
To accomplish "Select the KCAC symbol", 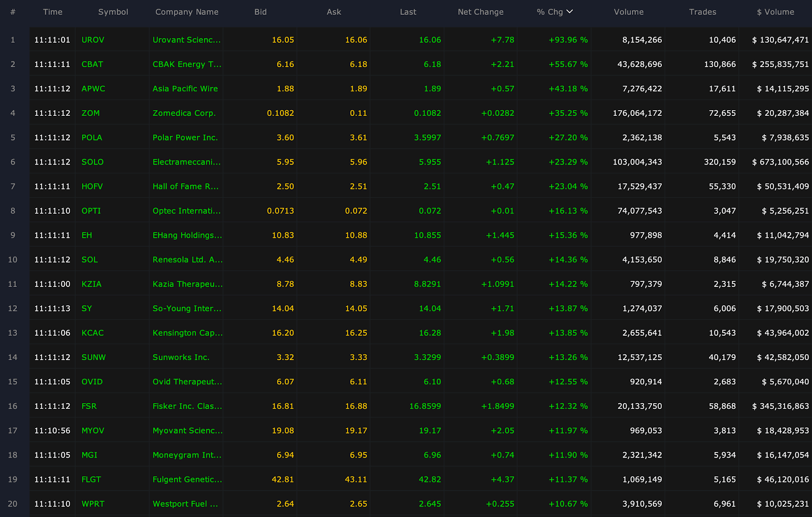I will click(x=92, y=333).
